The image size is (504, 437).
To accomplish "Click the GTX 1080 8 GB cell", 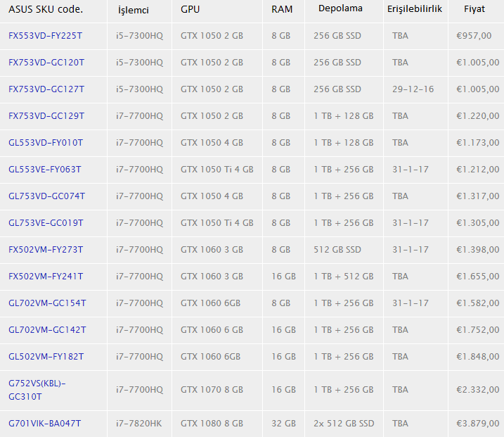I will 212,423.
